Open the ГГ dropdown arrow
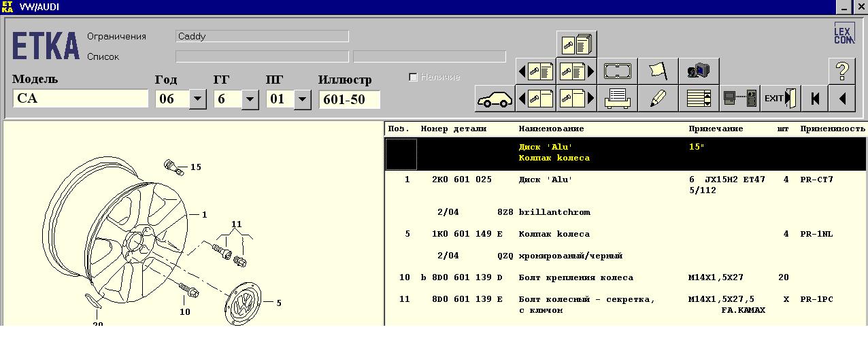This screenshot has width=868, height=357. [250, 99]
